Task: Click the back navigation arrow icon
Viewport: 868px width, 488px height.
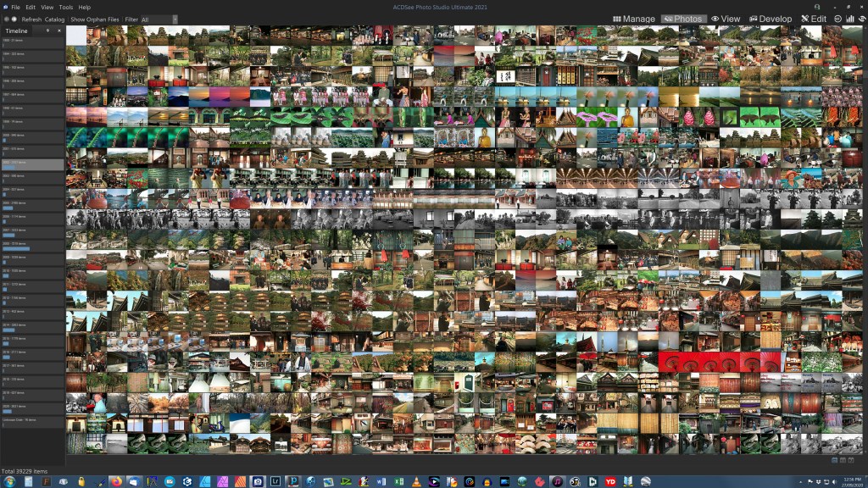Action: pyautogui.click(x=6, y=19)
